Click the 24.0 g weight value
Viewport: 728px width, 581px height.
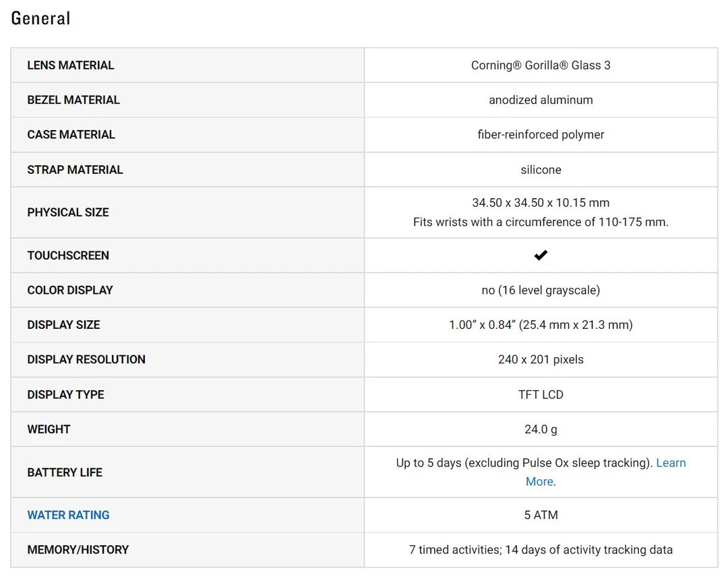[x=541, y=429]
